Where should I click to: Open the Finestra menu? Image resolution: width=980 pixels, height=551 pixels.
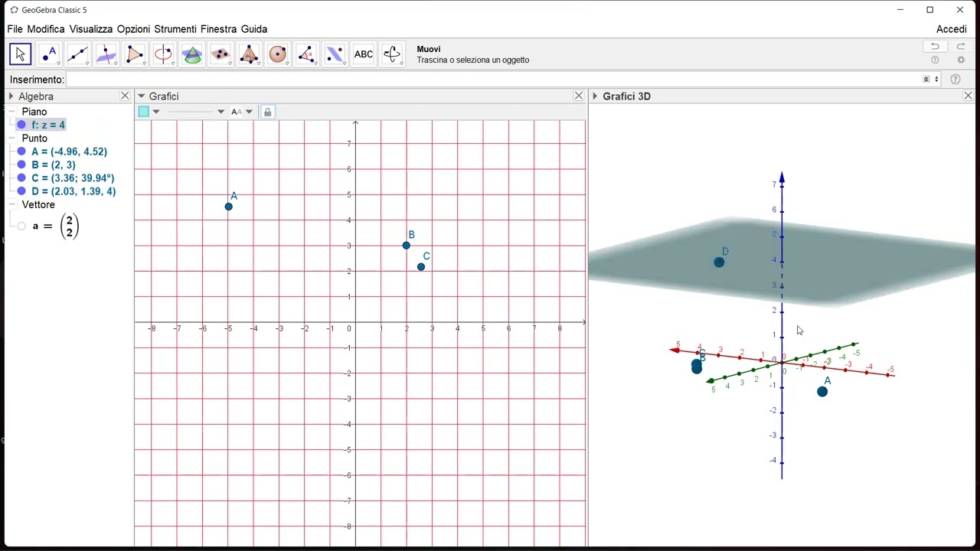tap(219, 29)
